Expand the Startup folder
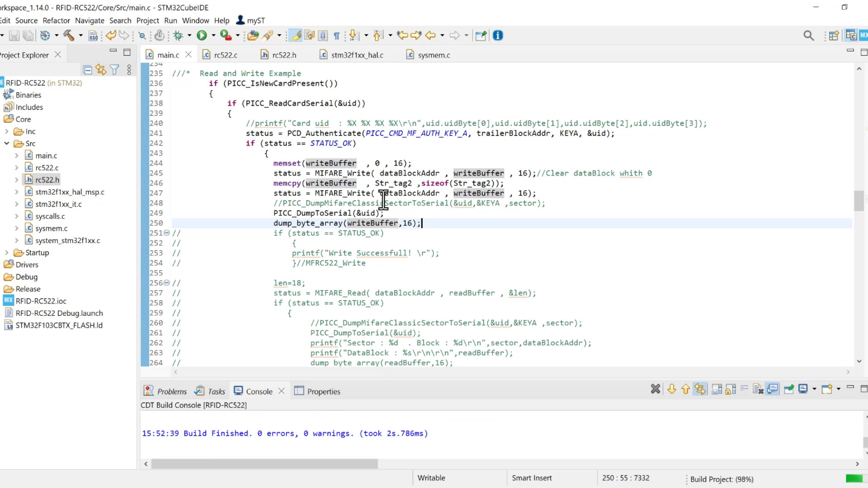Image resolution: width=868 pixels, height=488 pixels. [7, 253]
